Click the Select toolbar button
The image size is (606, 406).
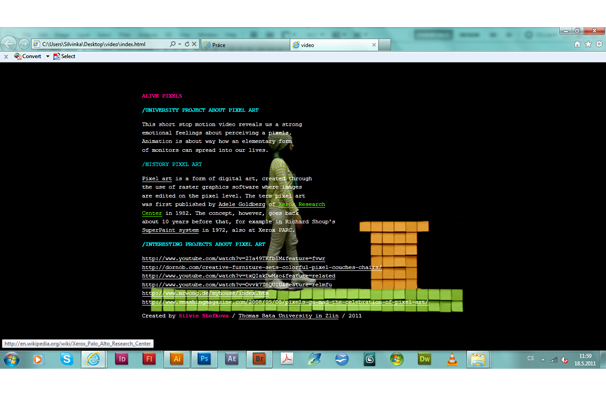click(66, 57)
